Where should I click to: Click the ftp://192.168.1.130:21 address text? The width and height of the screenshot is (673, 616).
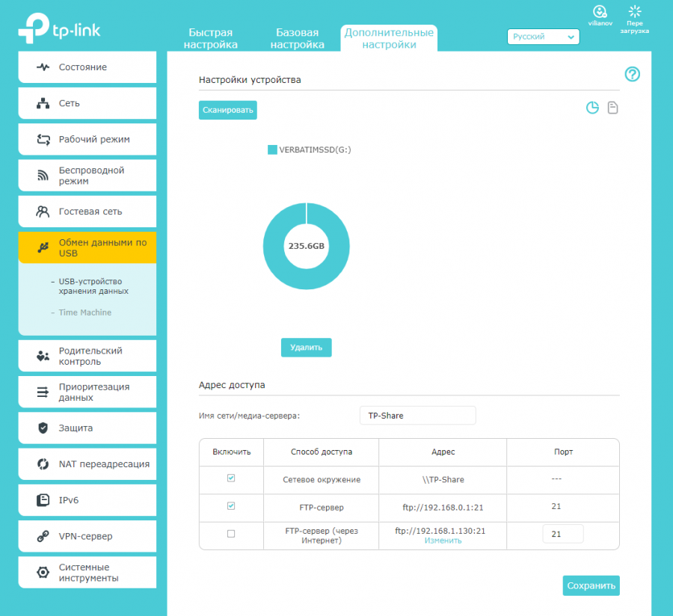[440, 531]
